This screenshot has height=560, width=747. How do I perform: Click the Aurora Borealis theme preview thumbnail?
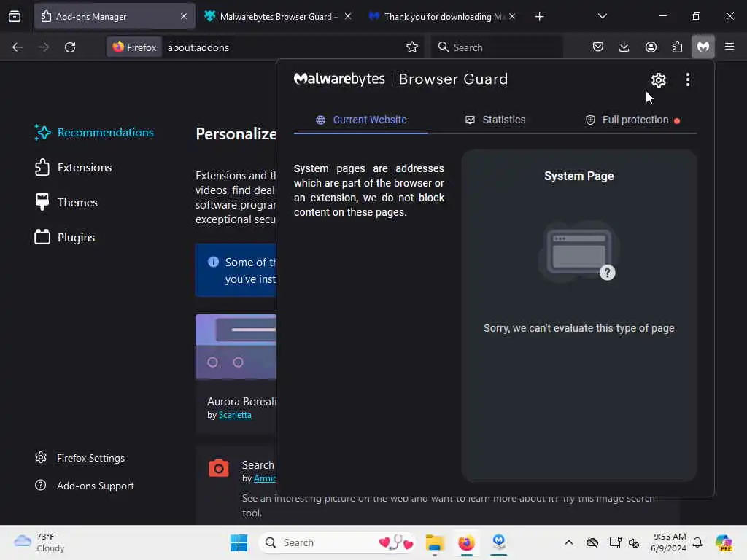tap(236, 346)
